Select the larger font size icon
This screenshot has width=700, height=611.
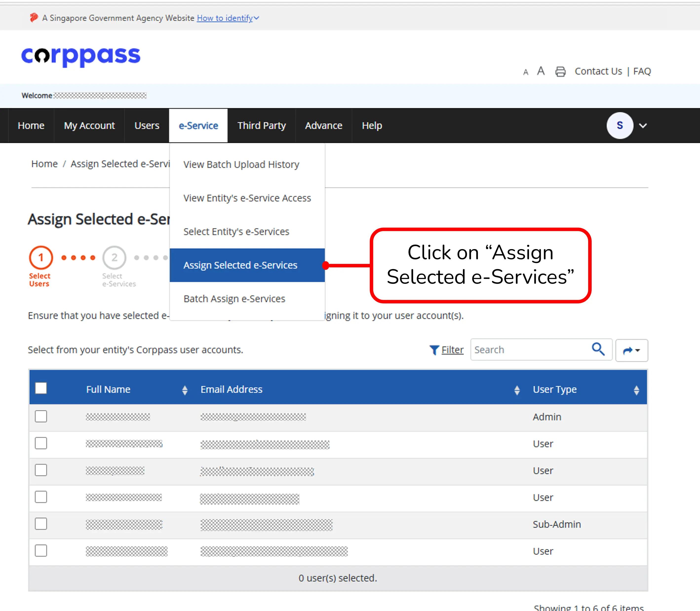coord(541,71)
